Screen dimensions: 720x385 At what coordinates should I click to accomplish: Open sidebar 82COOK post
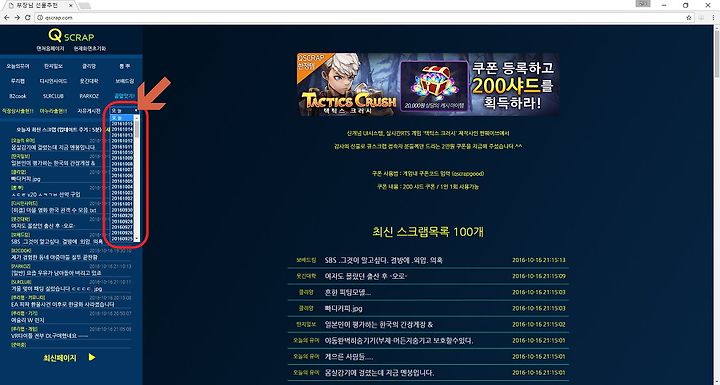click(x=54, y=257)
